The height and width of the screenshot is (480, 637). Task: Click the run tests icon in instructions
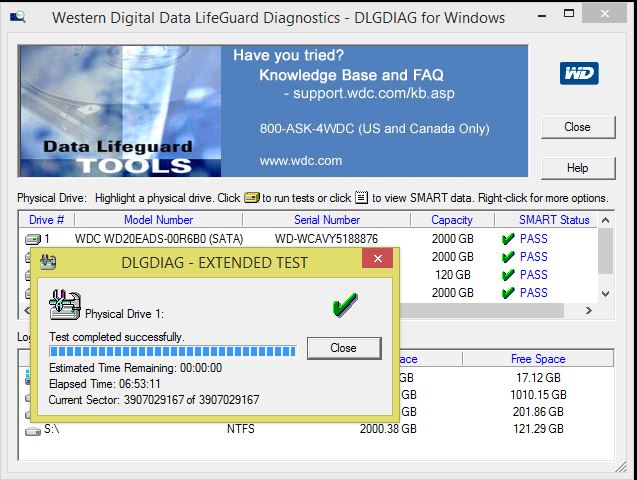(252, 198)
